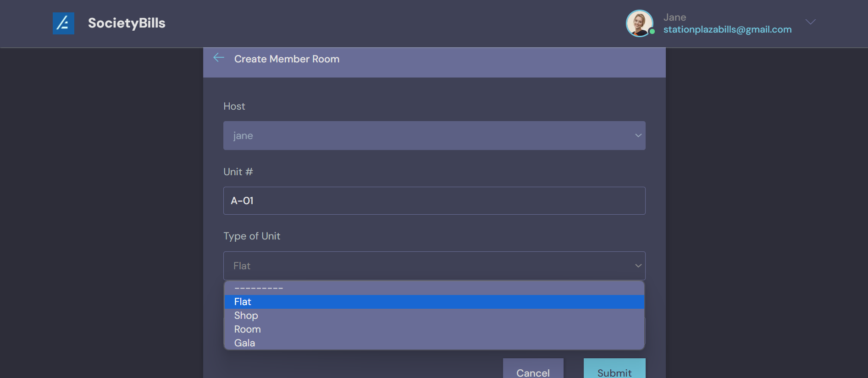The image size is (868, 378).
Task: Click the Host field's chevron arrow
Action: (x=638, y=135)
